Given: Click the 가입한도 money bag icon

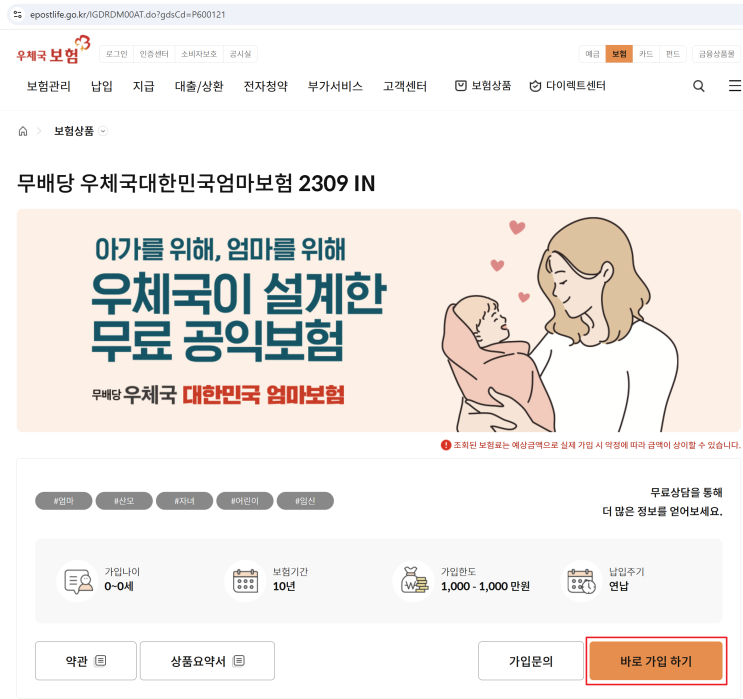Looking at the screenshot, I should (414, 580).
